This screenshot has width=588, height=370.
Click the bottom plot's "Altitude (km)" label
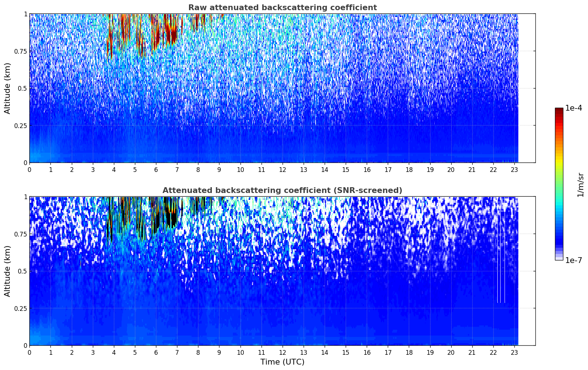click(8, 271)
